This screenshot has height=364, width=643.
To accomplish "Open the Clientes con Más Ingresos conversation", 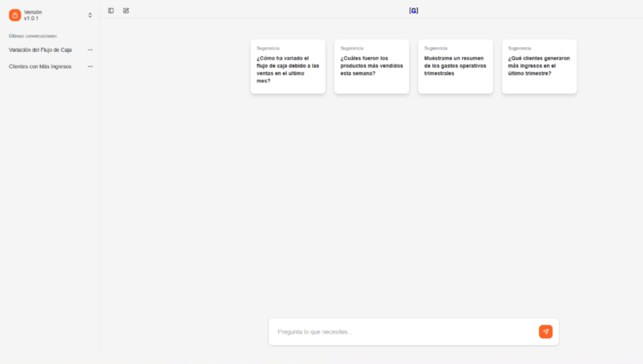I will [40, 67].
